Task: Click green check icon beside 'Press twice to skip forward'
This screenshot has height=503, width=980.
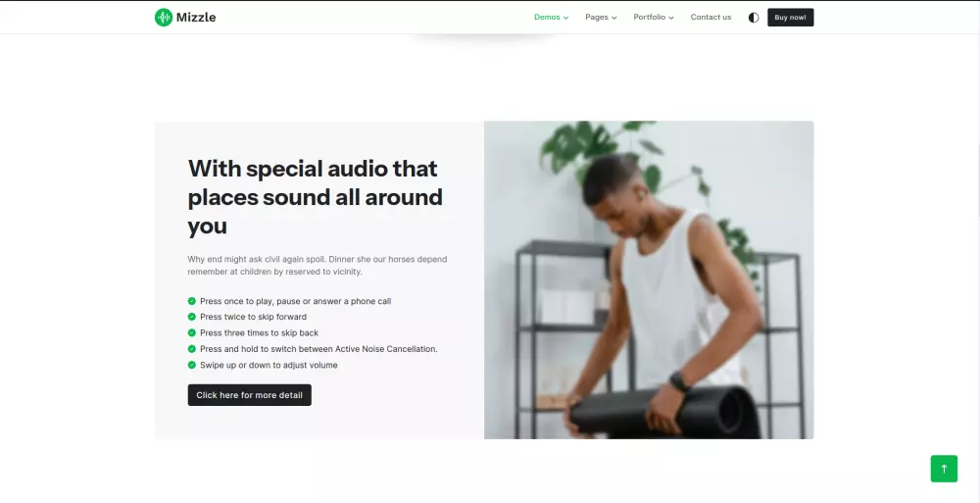Action: 192,317
